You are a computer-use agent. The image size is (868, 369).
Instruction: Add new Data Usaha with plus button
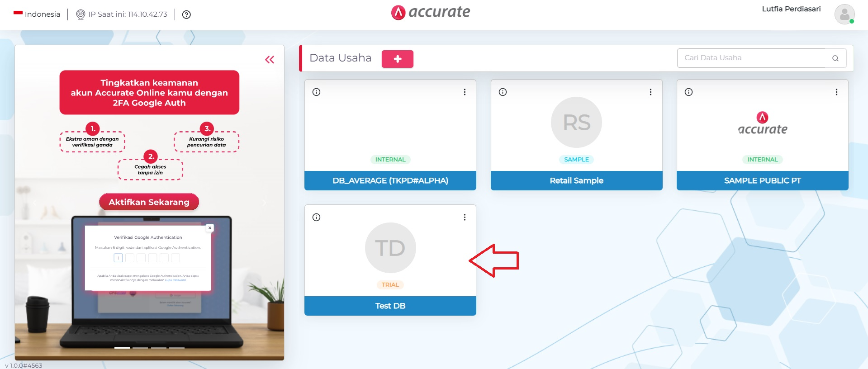coord(398,59)
